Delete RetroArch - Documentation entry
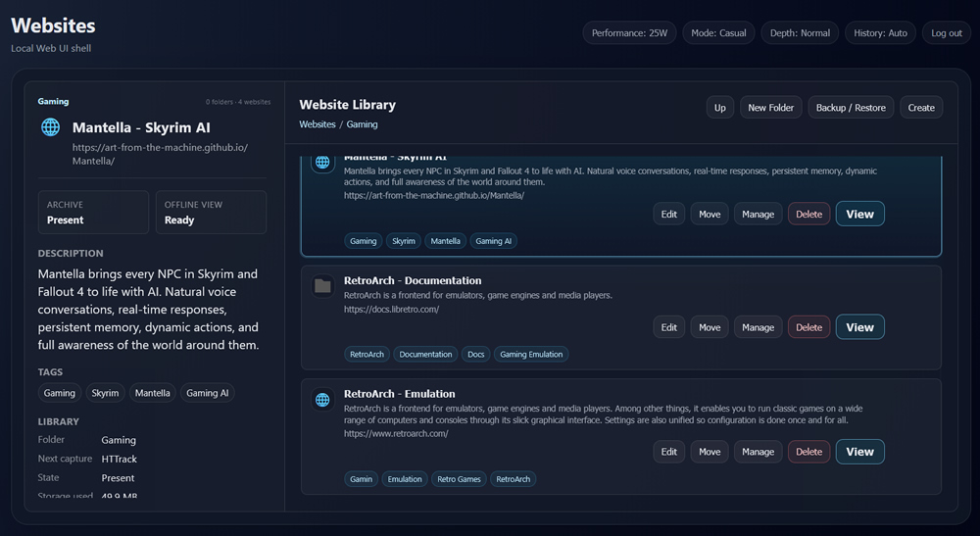The width and height of the screenshot is (980, 536). (x=808, y=327)
